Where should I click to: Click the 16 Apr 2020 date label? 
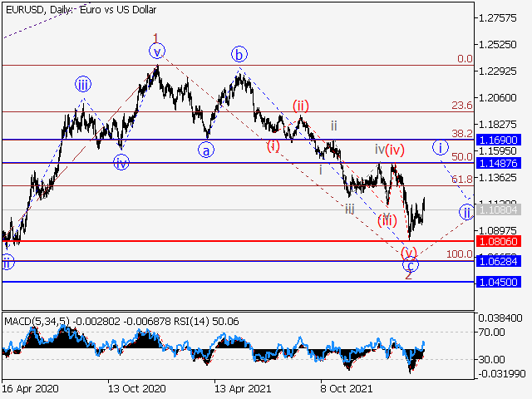click(x=31, y=388)
